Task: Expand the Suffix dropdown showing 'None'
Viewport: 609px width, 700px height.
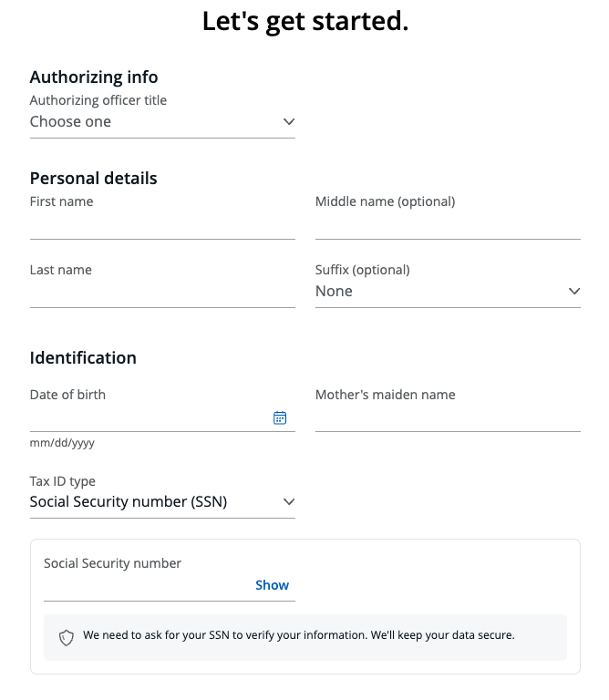Action: pyautogui.click(x=438, y=292)
